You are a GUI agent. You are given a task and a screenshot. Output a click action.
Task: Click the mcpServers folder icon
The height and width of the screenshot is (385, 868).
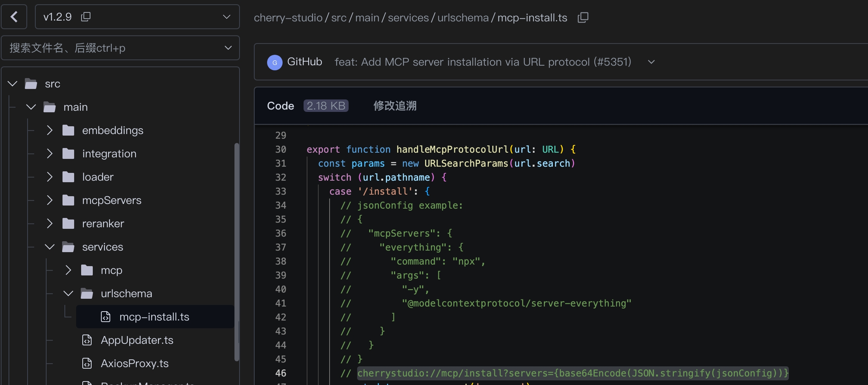coord(68,200)
